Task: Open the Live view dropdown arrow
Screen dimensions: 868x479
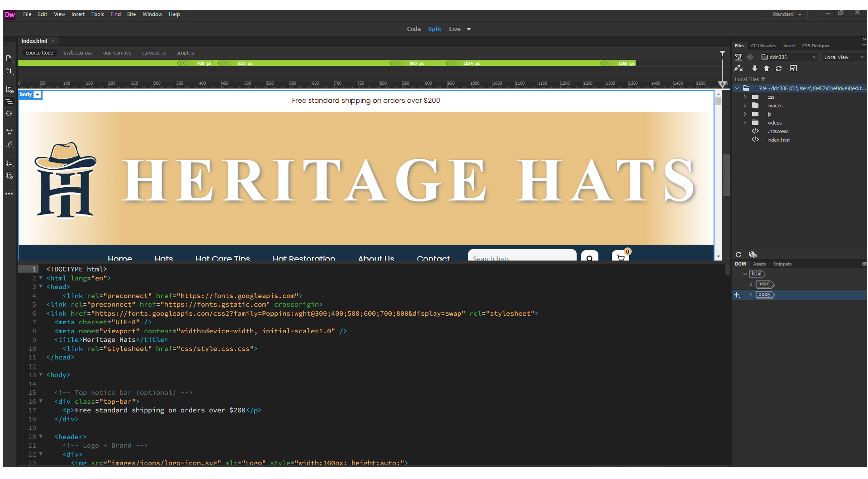Action: pos(468,29)
